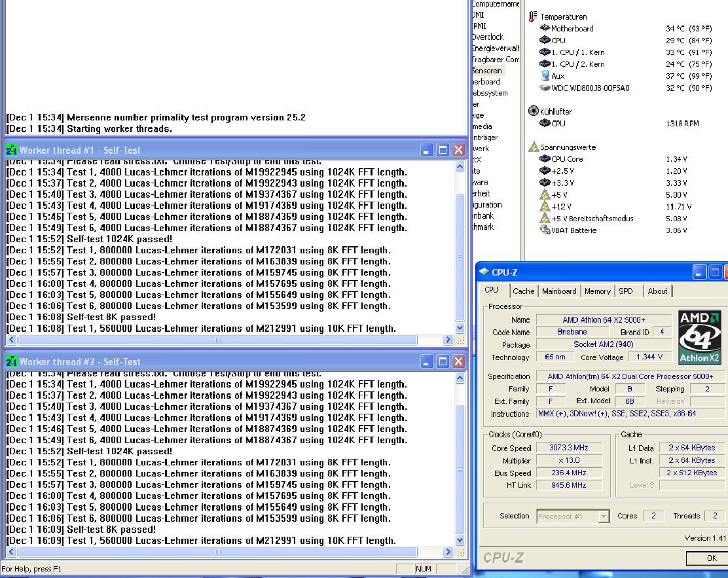
Task: Click Worker thread #2 vertical scrollbar thumb
Action: coord(460,469)
